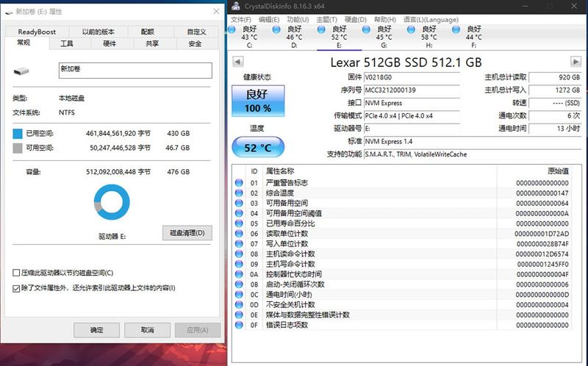
Task: Click status orb for attribute 01 严重警告标志
Action: point(239,182)
